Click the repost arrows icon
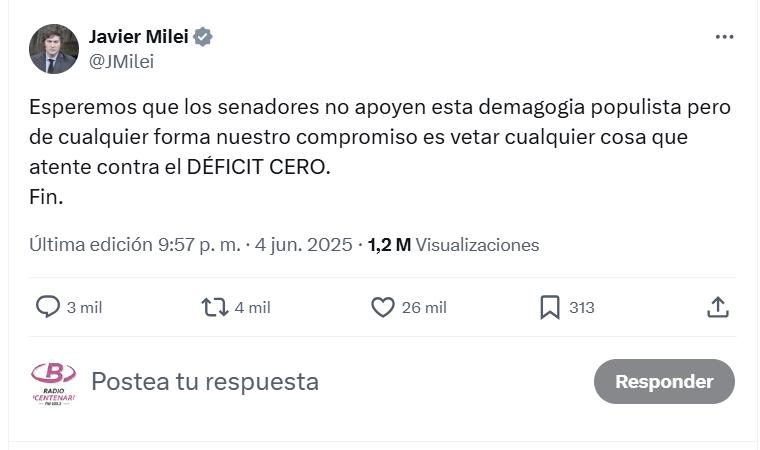 [x=215, y=307]
